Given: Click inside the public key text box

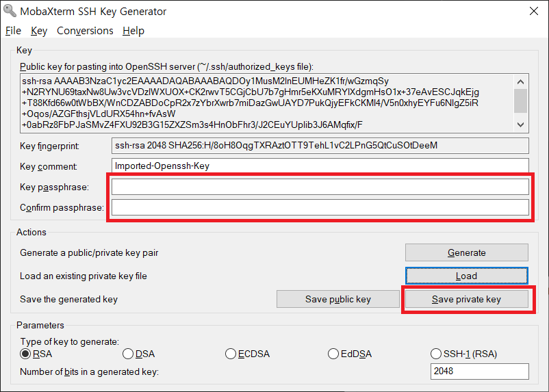Looking at the screenshot, I should pyautogui.click(x=267, y=103).
